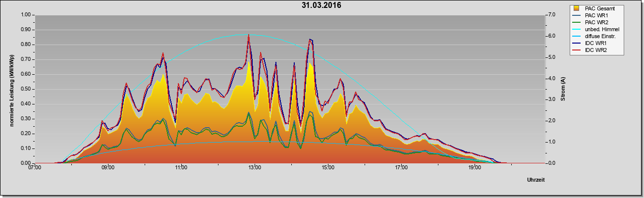Click the 07:00 time axis label
644x198 pixels.
(35, 168)
